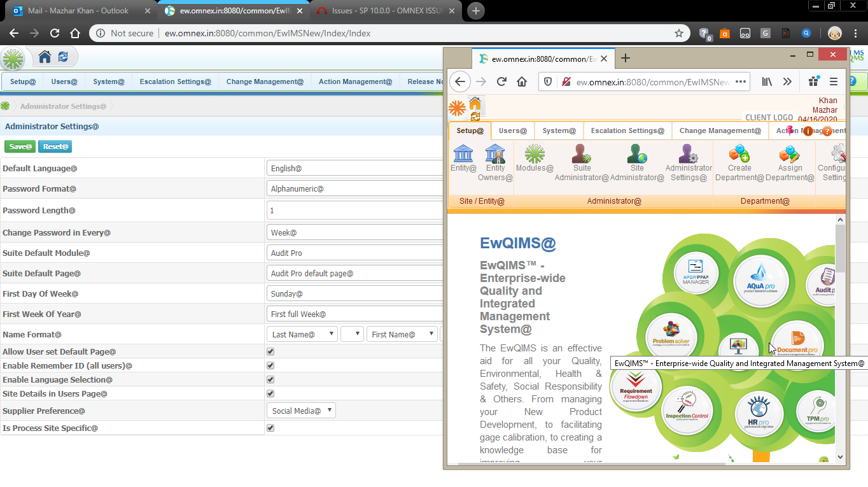Click the Assign Department@ icon
868x487 pixels.
point(790,163)
